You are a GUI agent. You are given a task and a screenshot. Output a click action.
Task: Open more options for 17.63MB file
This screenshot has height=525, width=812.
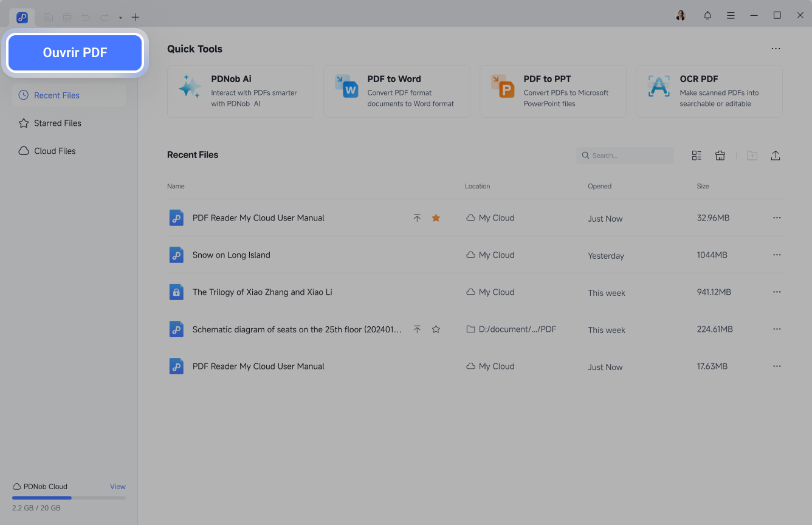777,366
